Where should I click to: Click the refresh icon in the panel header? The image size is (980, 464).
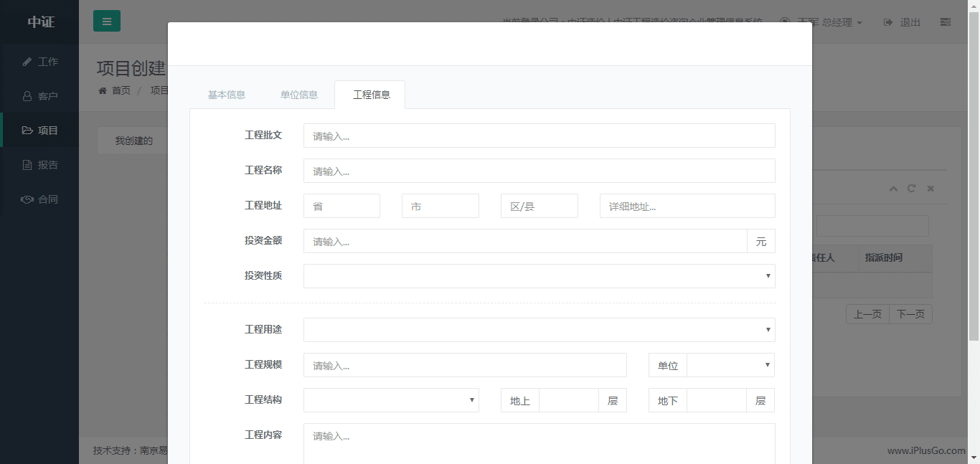(911, 189)
